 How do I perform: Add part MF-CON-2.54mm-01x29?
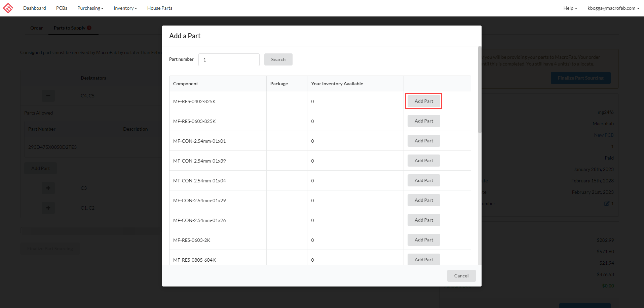(x=424, y=200)
